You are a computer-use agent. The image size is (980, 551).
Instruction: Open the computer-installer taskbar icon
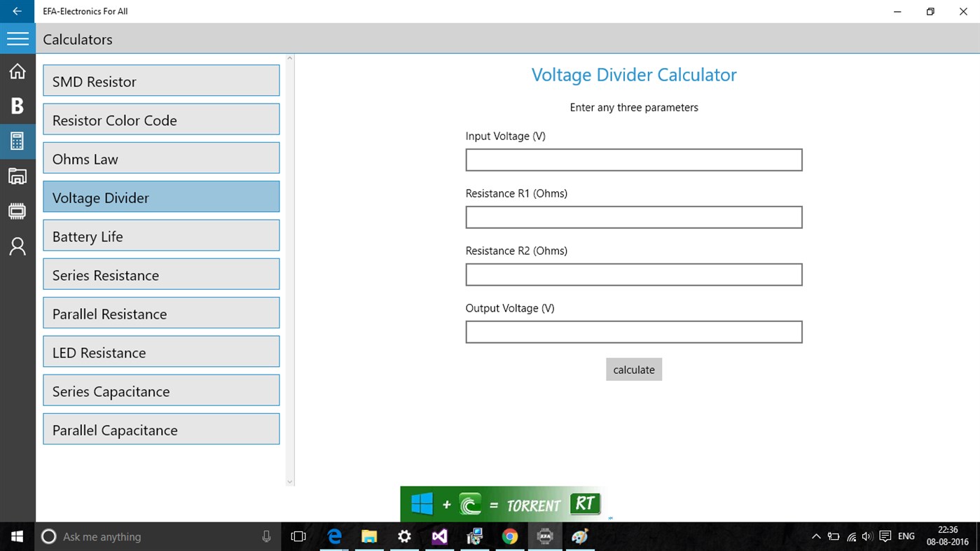475,536
